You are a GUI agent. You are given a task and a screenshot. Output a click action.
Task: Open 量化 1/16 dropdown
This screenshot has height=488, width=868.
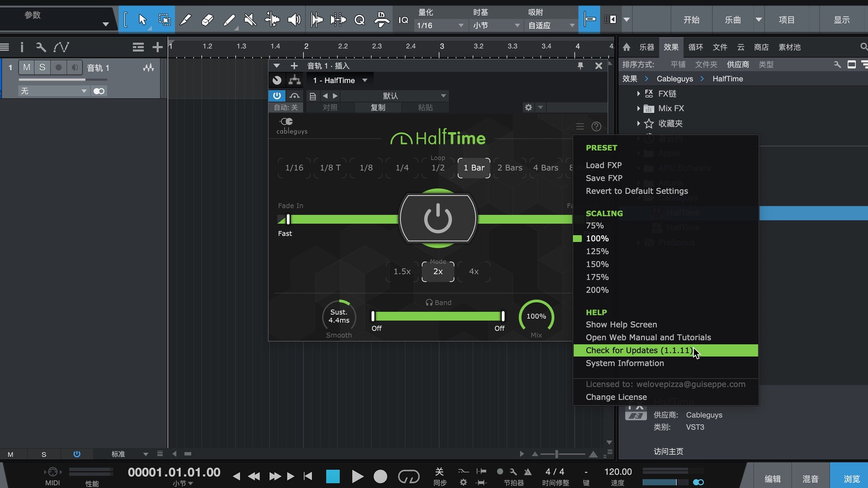pyautogui.click(x=440, y=25)
